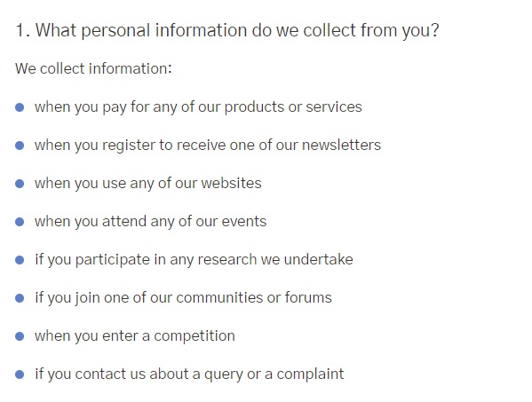The image size is (532, 402).
Task: Select 'contact us about a query or complaint' line
Action: (189, 374)
